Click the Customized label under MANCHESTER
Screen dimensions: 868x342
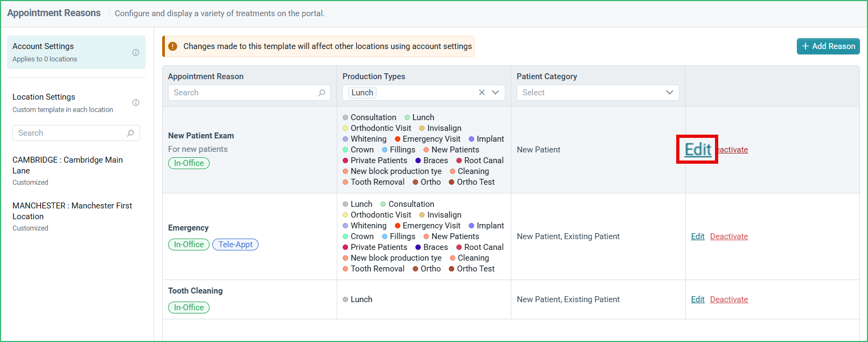click(x=30, y=228)
